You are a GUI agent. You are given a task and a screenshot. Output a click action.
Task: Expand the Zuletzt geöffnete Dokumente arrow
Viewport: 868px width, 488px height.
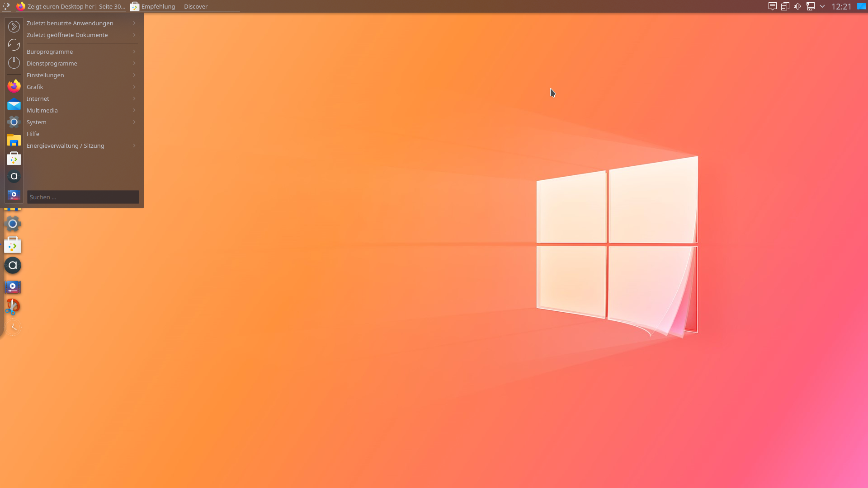point(134,35)
